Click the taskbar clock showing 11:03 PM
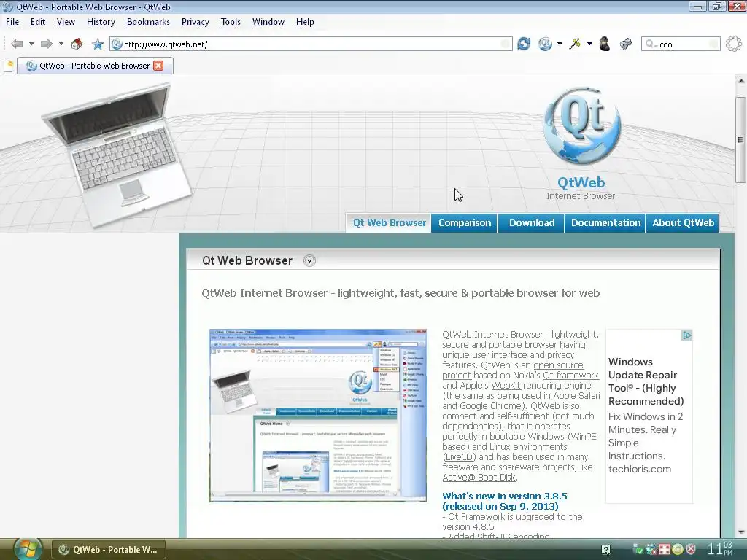Image resolution: width=747 pixels, height=560 pixels. 720,549
